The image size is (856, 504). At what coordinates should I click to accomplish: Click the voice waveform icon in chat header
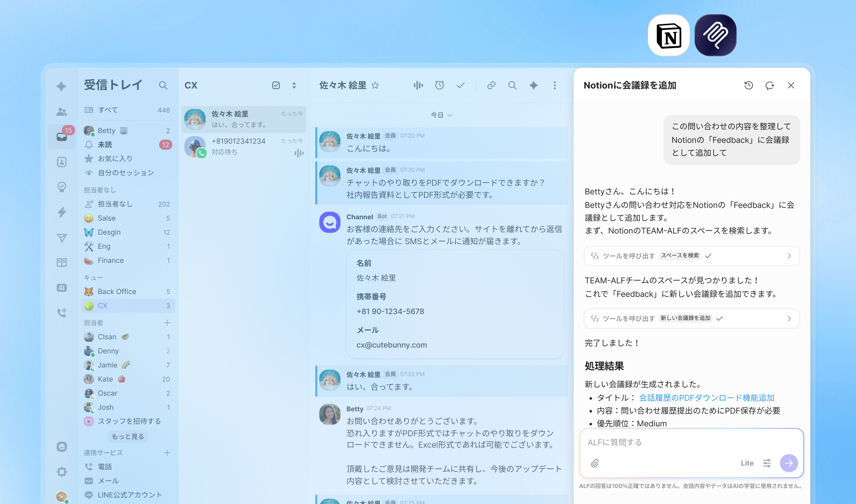418,85
